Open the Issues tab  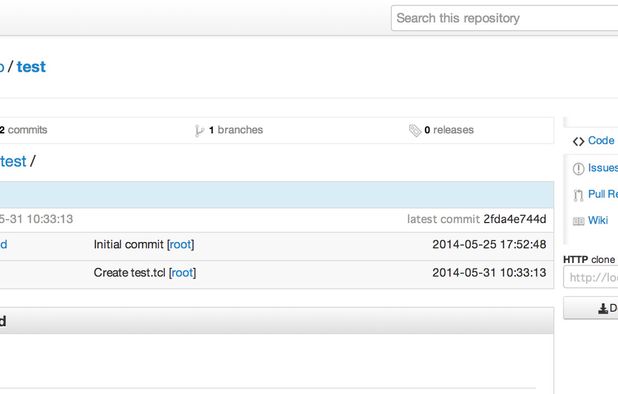click(x=603, y=168)
